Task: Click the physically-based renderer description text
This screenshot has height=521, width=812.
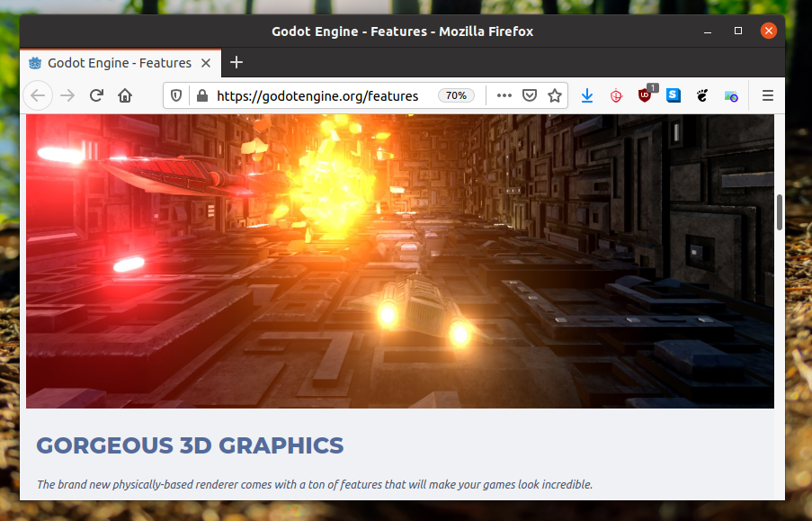Action: [315, 484]
